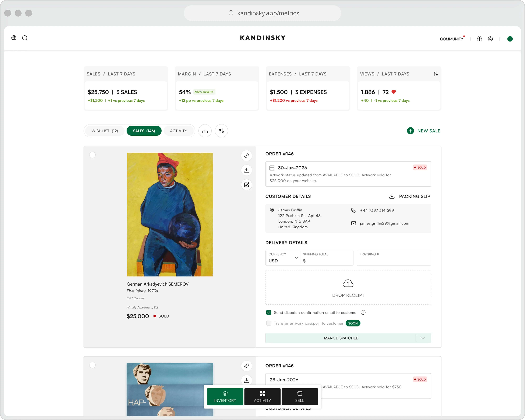
Task: Click the NEW SALE label
Action: tap(429, 131)
